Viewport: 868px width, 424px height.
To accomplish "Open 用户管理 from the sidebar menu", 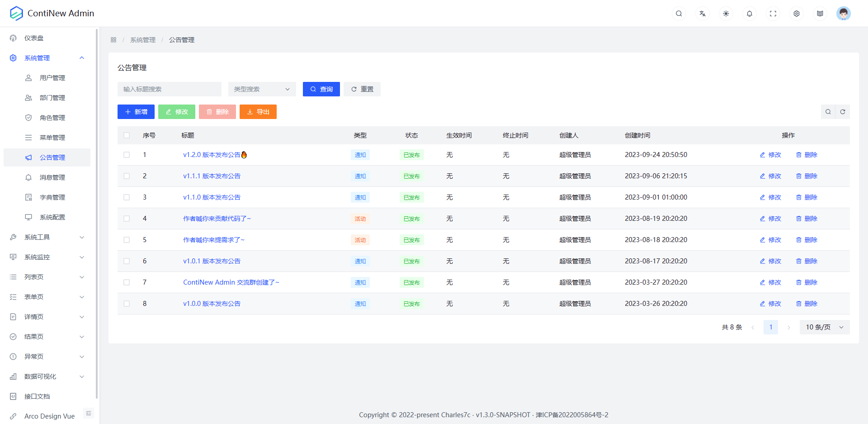I will 52,77.
